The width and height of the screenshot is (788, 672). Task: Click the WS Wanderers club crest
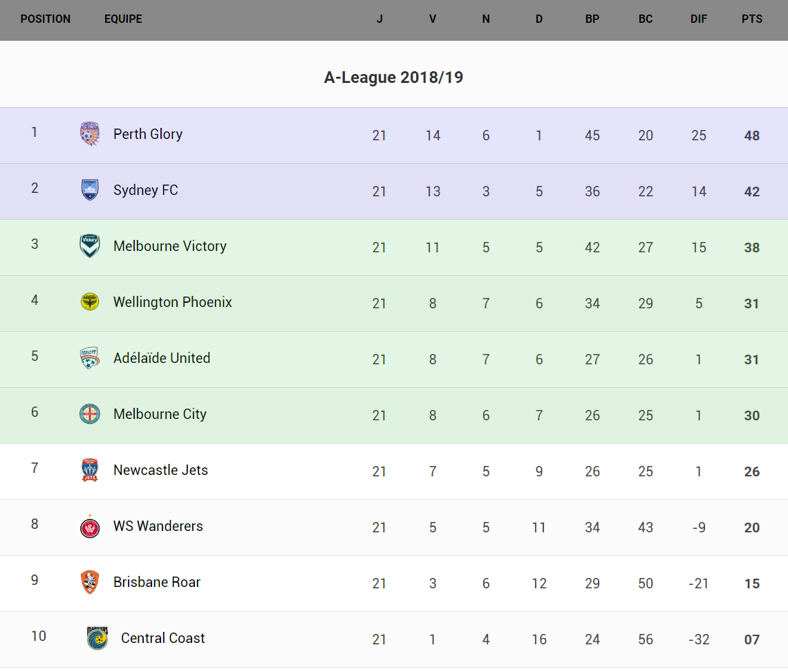90,527
